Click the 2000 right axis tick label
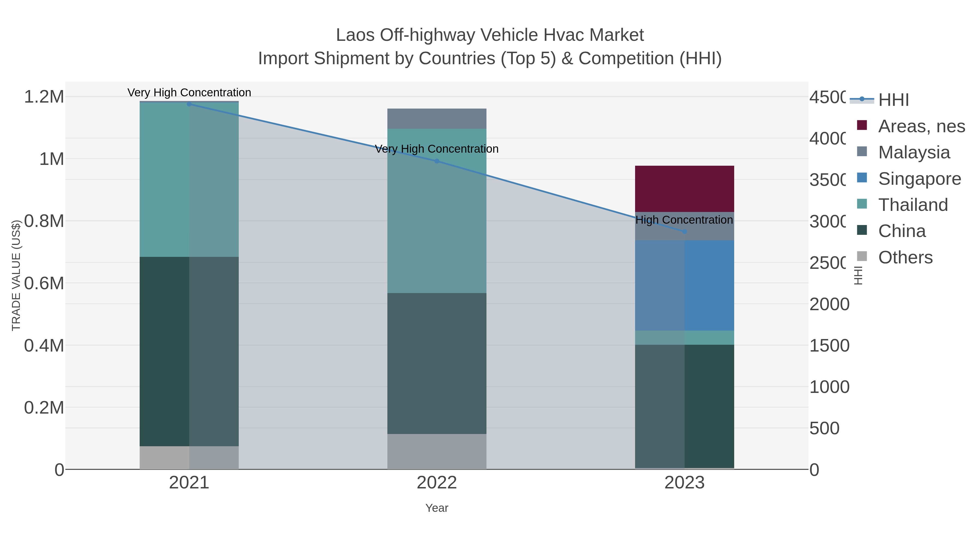Screen dimensions: 980x551 (829, 304)
